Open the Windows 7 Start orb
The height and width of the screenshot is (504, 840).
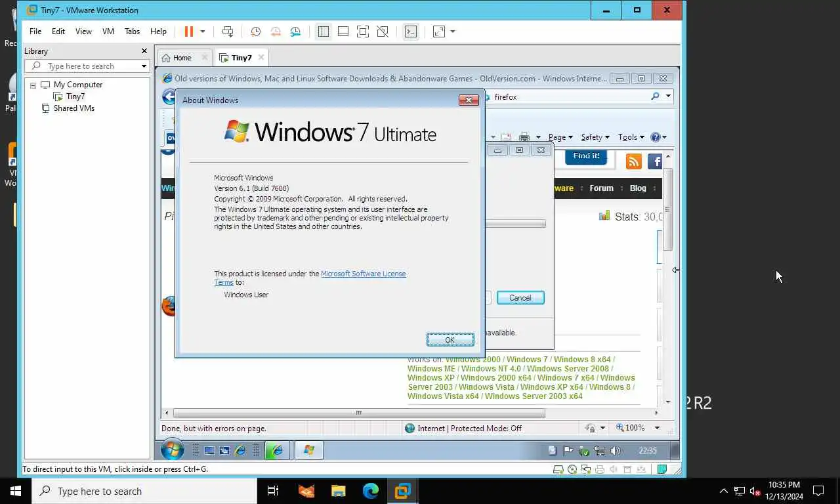[x=173, y=450]
